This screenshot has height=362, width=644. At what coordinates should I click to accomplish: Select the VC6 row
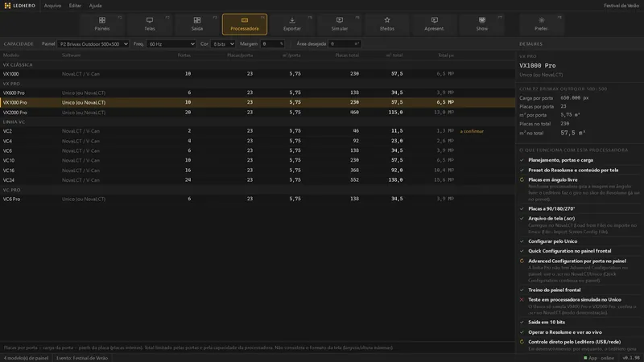(x=258, y=150)
